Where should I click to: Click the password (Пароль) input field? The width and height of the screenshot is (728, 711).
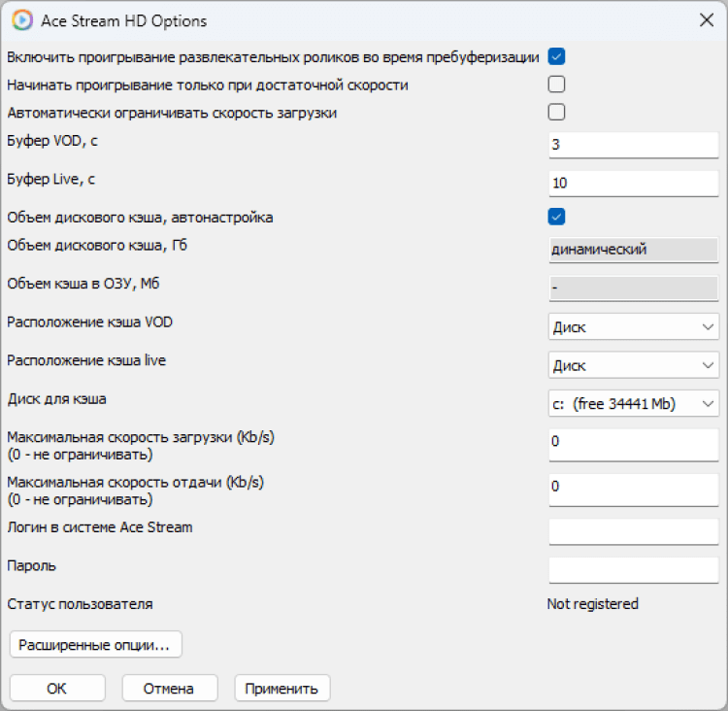tap(633, 570)
